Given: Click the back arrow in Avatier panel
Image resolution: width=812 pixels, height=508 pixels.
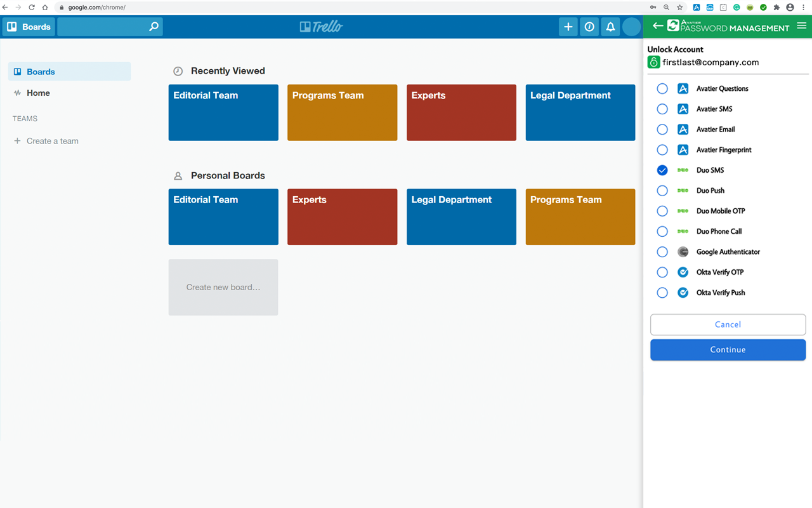Looking at the screenshot, I should coord(658,26).
